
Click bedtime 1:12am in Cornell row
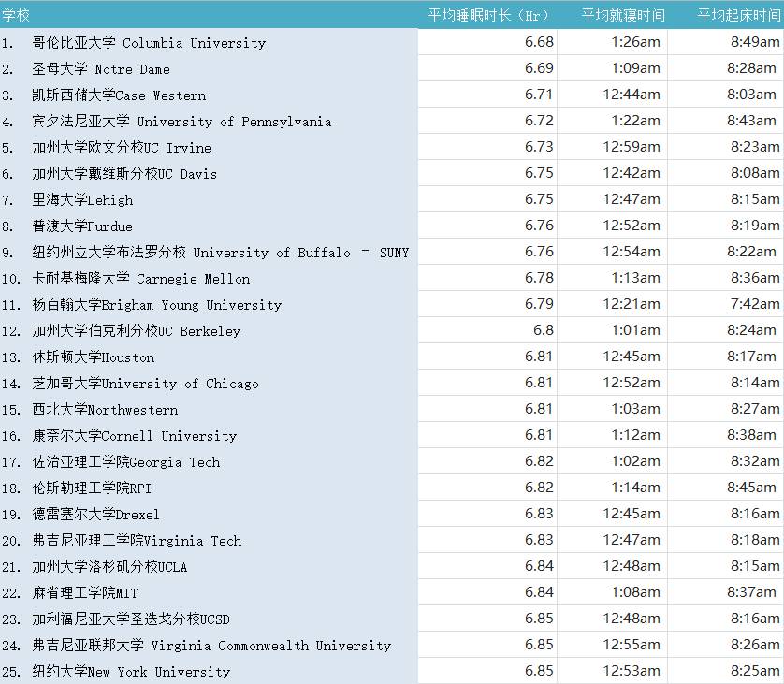pos(635,434)
